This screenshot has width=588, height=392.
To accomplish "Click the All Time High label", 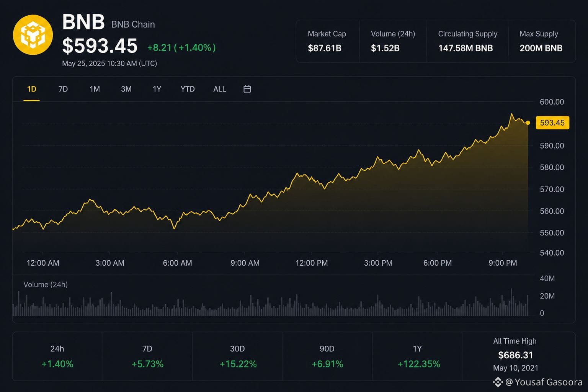I will [515, 341].
